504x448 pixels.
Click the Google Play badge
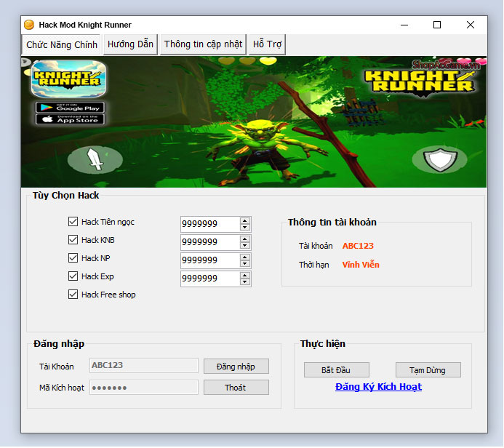tap(70, 108)
